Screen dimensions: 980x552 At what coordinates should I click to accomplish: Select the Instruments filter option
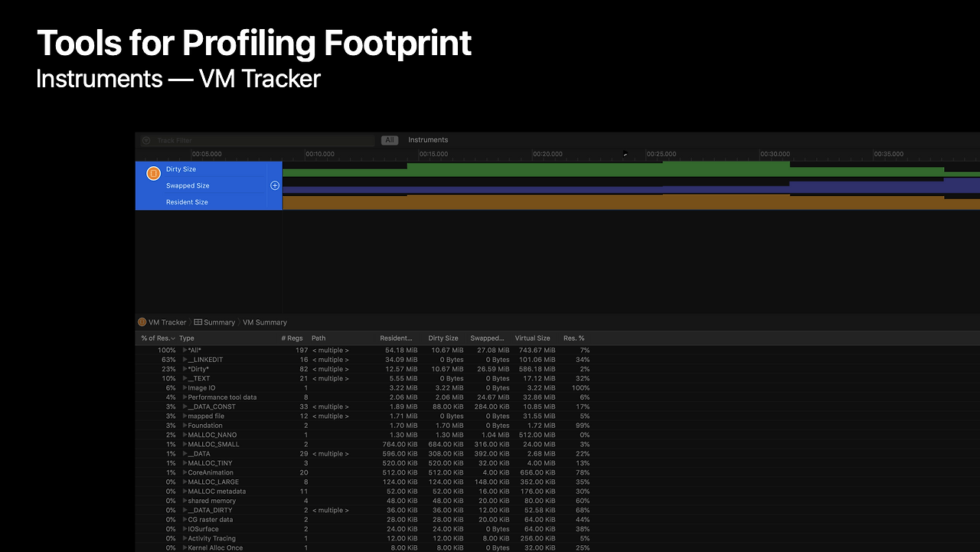pos(428,140)
